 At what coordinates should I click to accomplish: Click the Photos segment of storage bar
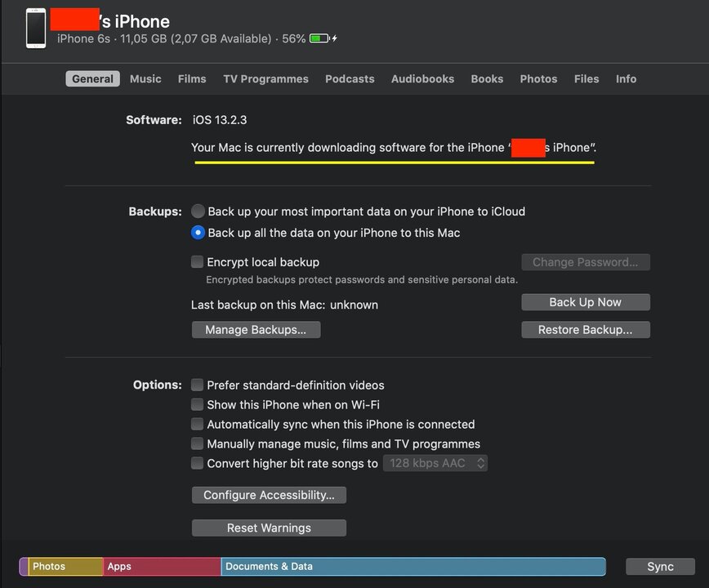65,566
